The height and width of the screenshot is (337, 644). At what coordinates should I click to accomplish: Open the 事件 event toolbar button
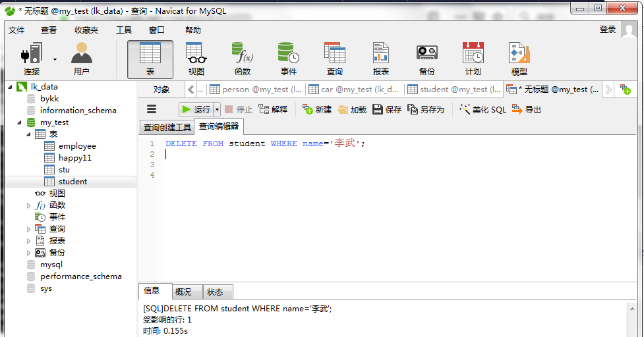(288, 59)
